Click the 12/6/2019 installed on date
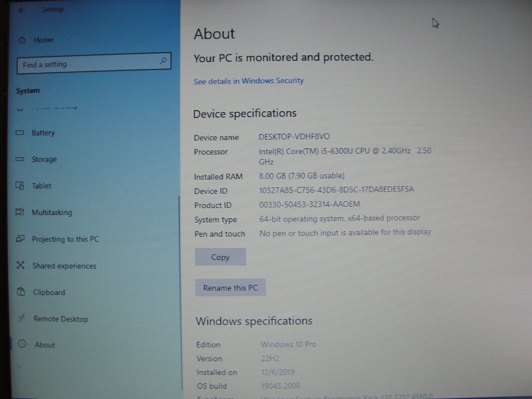The height and width of the screenshot is (399, 532). pos(278,372)
